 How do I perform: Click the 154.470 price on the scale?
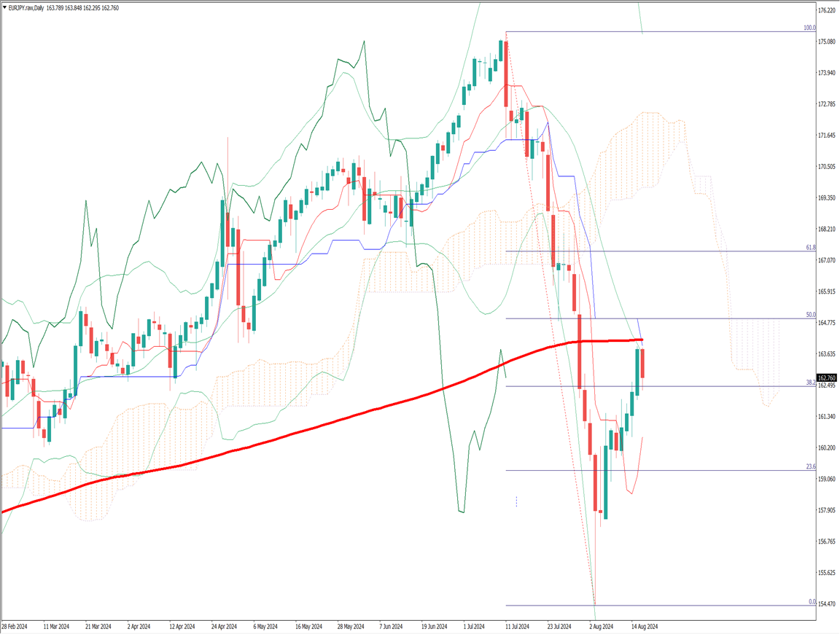click(827, 604)
